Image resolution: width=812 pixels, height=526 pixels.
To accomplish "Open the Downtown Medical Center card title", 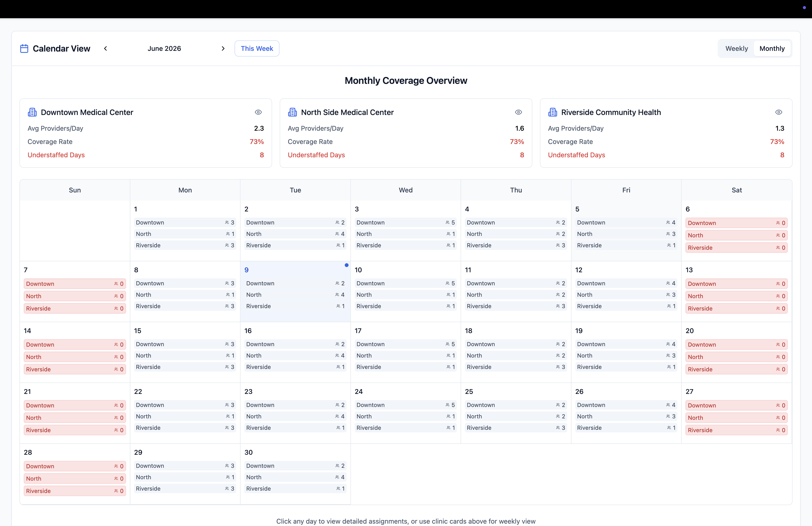I will pyautogui.click(x=87, y=112).
